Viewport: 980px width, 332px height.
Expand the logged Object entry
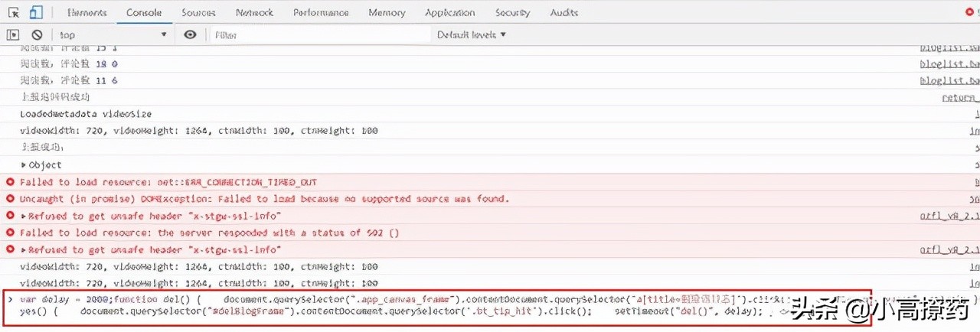point(24,165)
